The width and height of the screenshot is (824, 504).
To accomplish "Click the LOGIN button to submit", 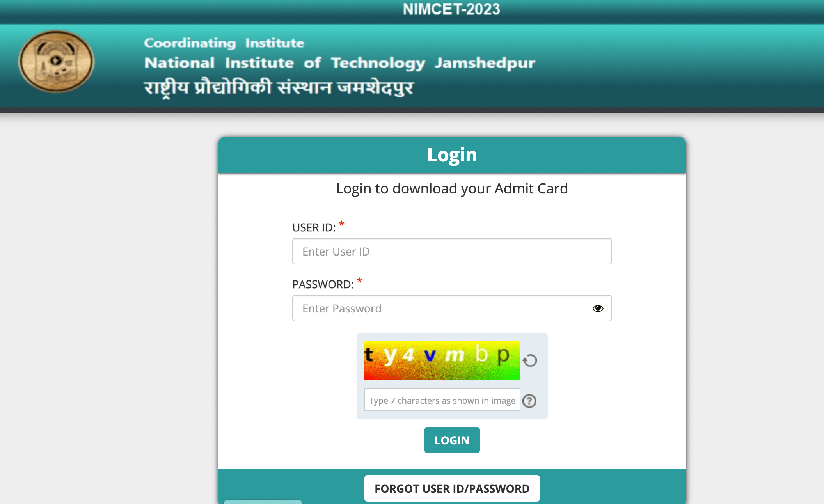I will [451, 440].
